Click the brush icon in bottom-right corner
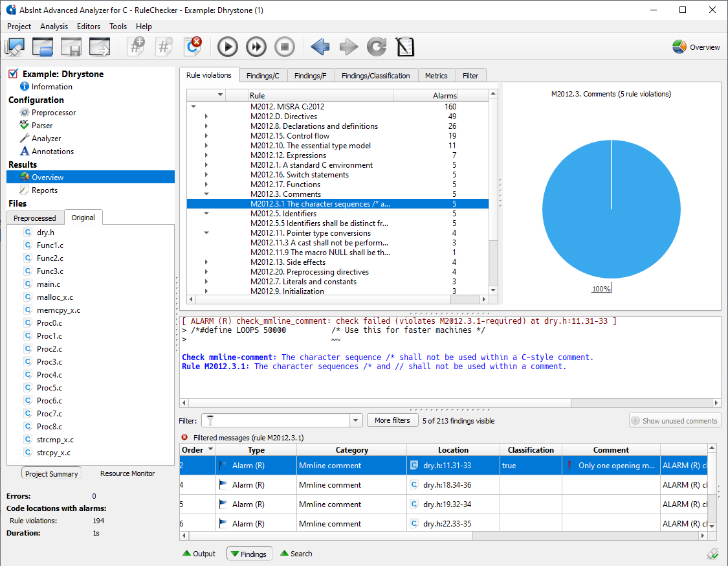The image size is (728, 566). (712, 554)
